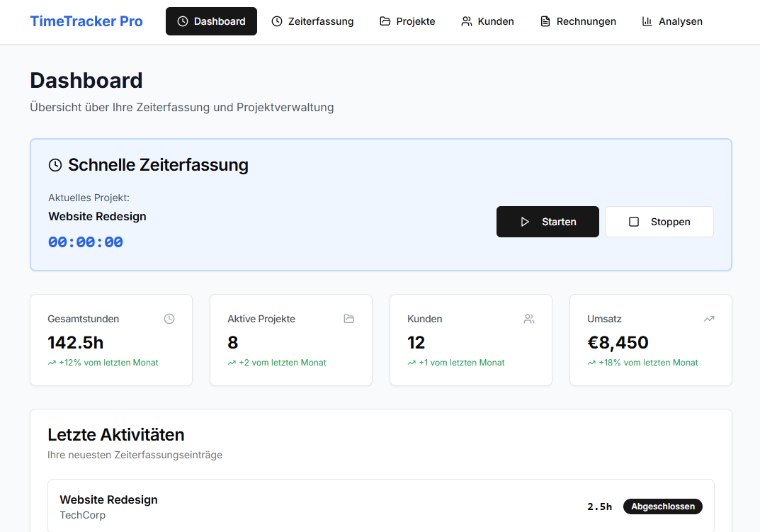Click the Dashboard page heading
760x532 pixels.
pos(86,81)
